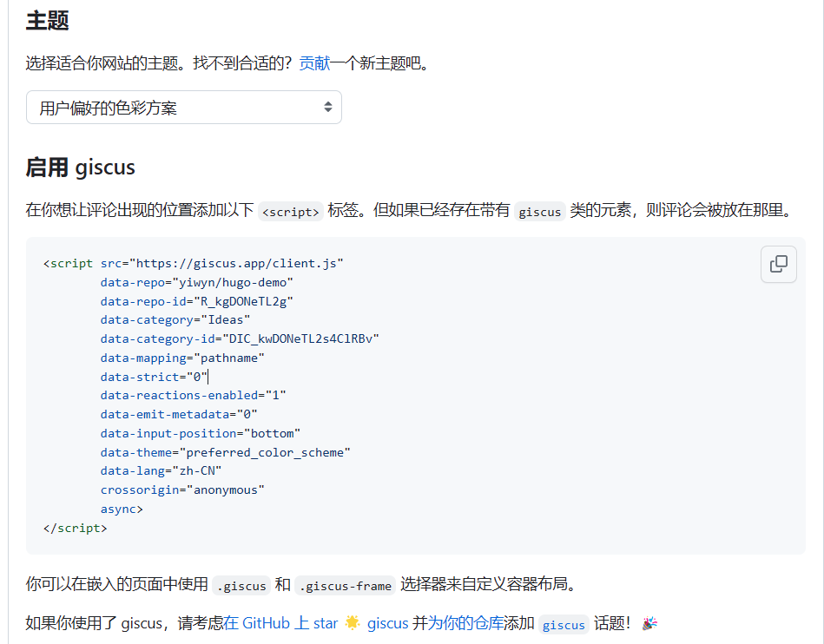This screenshot has width=824, height=644.
Task: Click the data-theme="preferred_color_scheme" line
Action: pyautogui.click(x=226, y=453)
